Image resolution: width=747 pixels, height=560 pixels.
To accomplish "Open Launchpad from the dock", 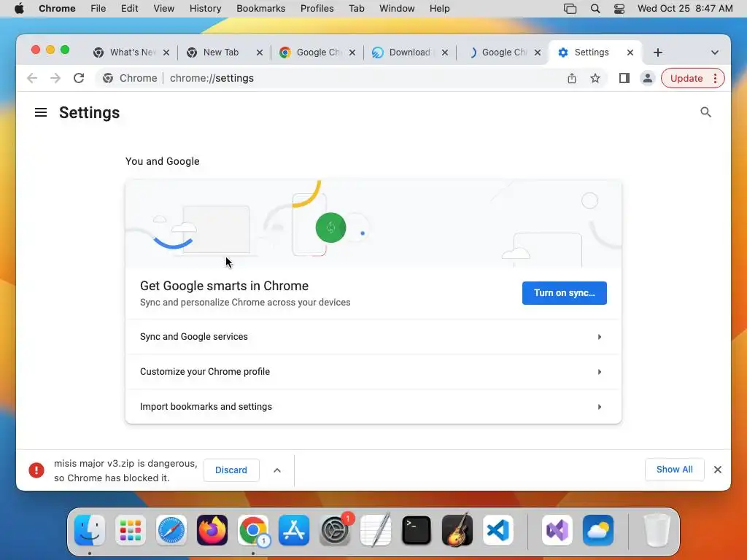I will (131, 530).
